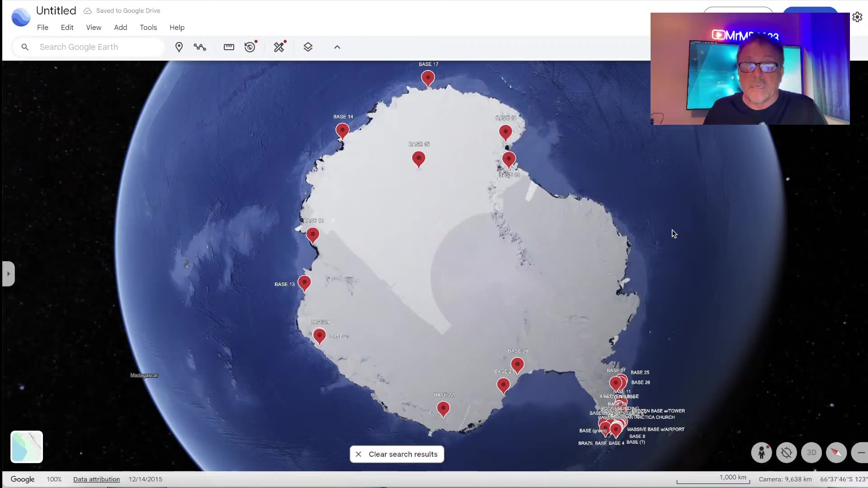The width and height of the screenshot is (868, 488).
Task: Click the red compass north button
Action: [x=836, y=452]
